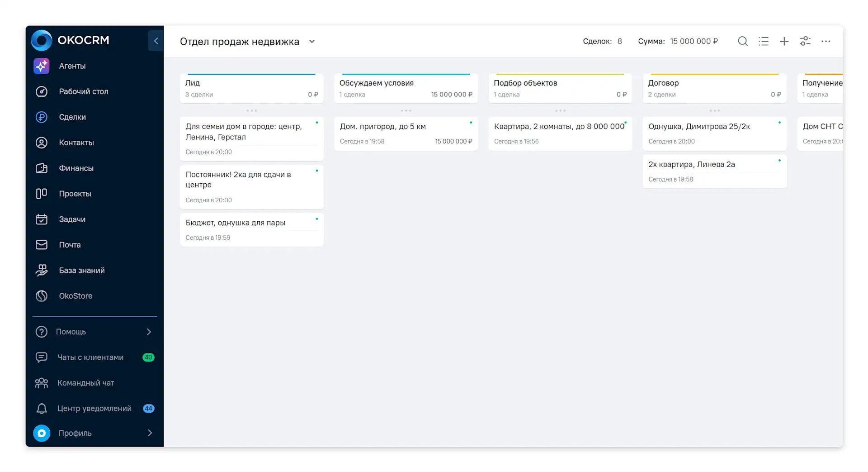Open deal Квартира, 2 комнаты

click(x=560, y=133)
